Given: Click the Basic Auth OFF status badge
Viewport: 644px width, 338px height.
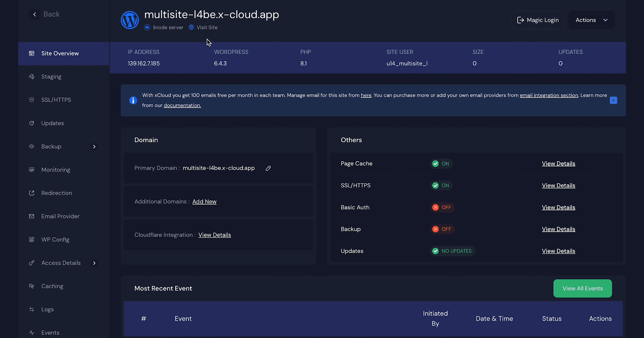Looking at the screenshot, I should pyautogui.click(x=442, y=207).
